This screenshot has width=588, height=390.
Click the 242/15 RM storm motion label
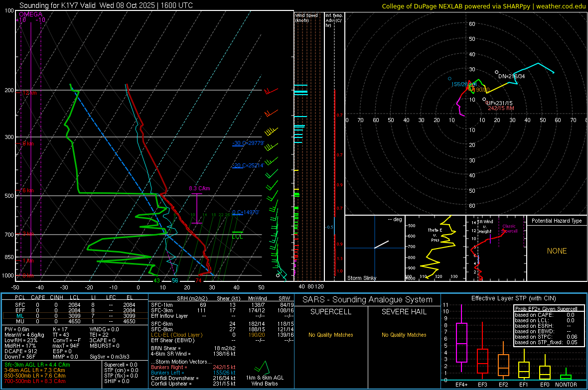[x=501, y=109]
